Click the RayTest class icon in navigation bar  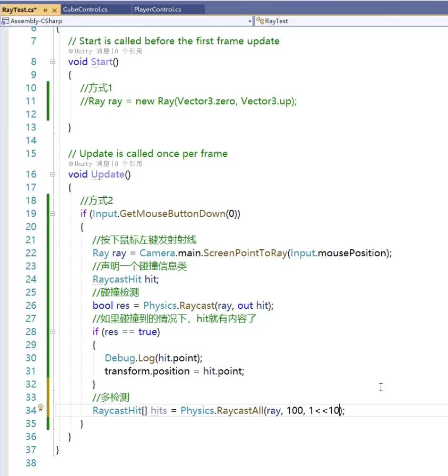tap(260, 21)
